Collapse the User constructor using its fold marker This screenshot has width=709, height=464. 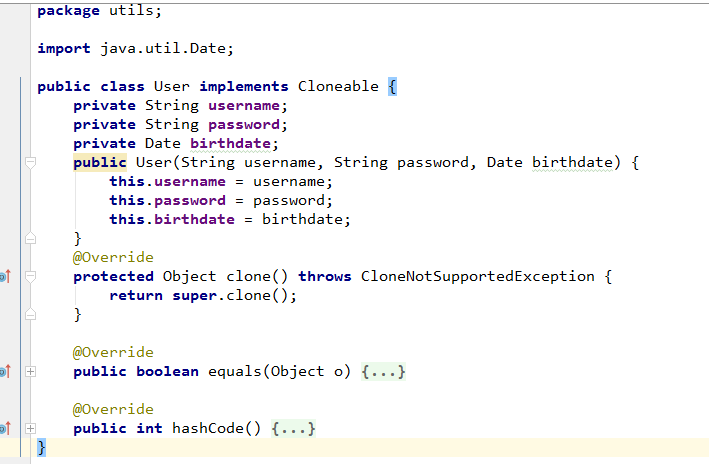30,162
